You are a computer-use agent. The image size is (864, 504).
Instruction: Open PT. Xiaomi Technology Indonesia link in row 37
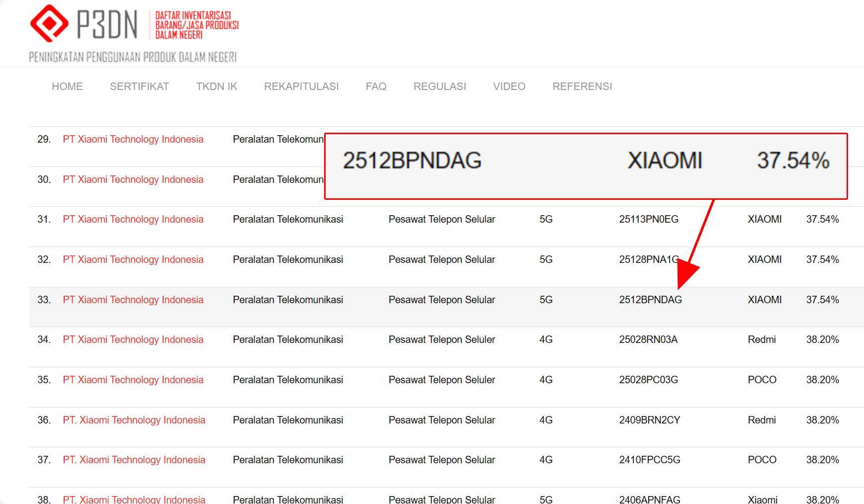[134, 460]
